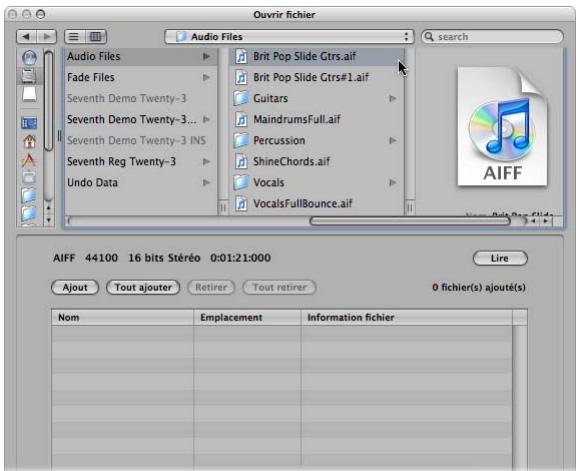Click the Percussion folder icon
This screenshot has width=576, height=471.
241,140
